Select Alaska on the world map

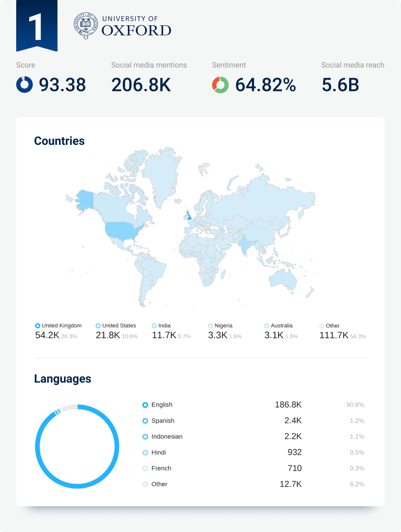click(85, 200)
